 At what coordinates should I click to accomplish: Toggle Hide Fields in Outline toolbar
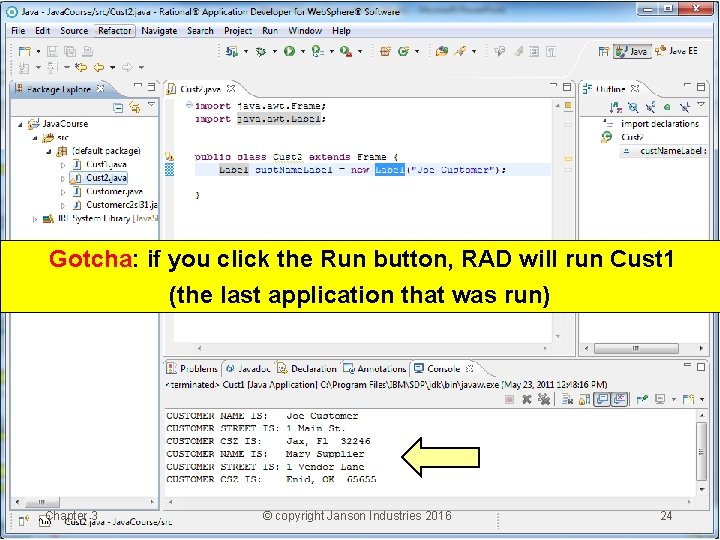(x=633, y=107)
